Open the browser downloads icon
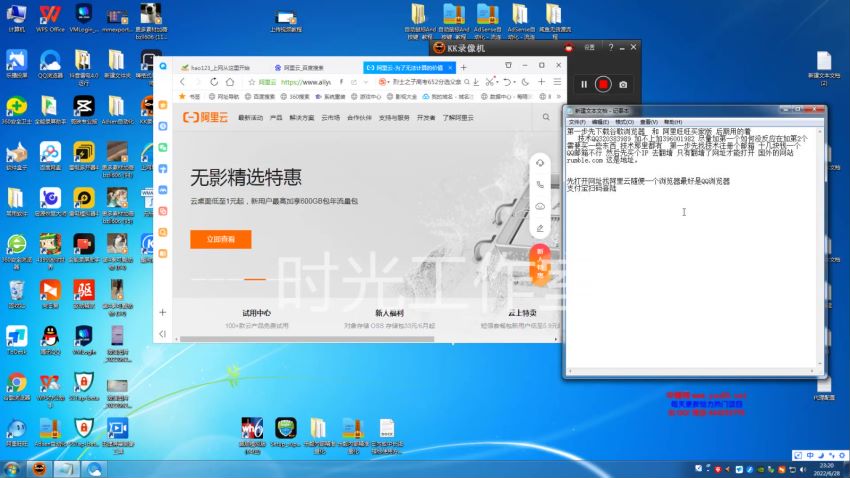 click(476, 82)
